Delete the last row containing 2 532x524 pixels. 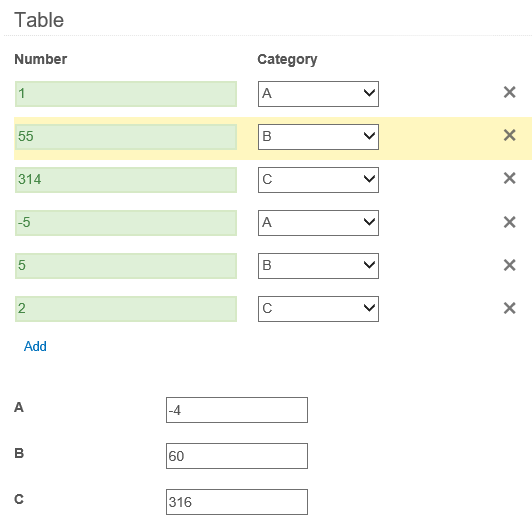coord(509,308)
